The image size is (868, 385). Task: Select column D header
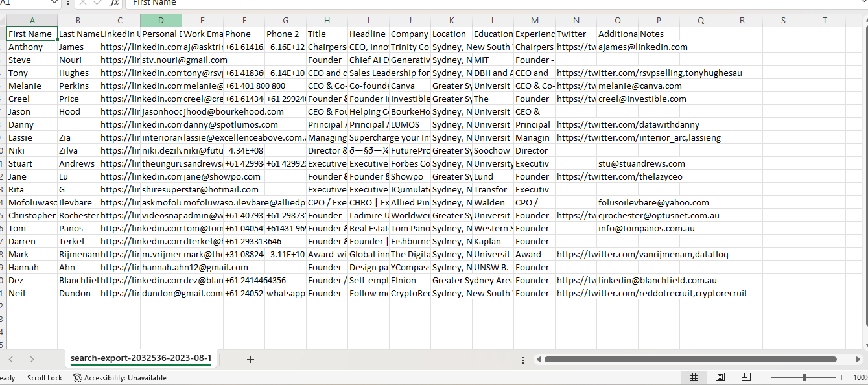coord(161,21)
